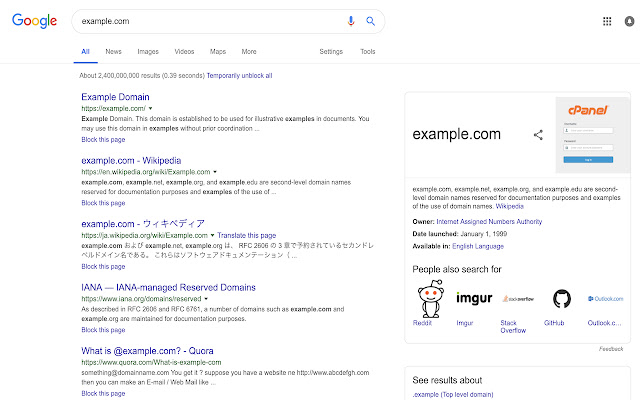Open search Settings
The height and width of the screenshot is (400, 640).
(331, 51)
